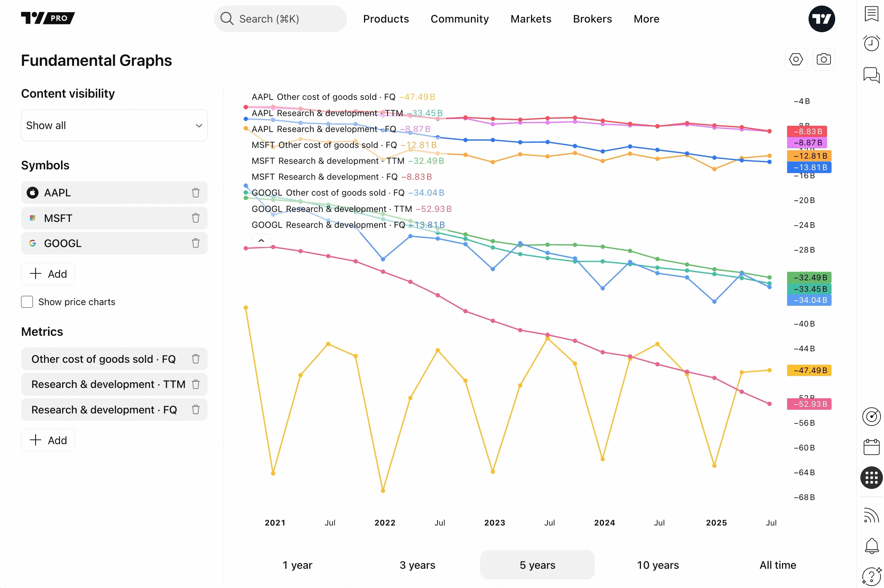884x588 pixels.
Task: Open the user profile avatar
Action: click(821, 19)
